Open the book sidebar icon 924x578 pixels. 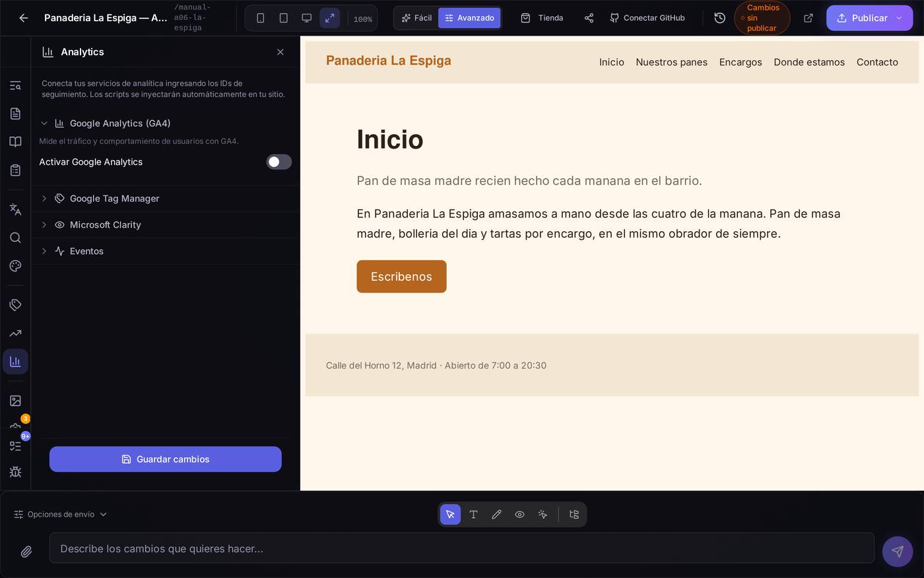[15, 141]
